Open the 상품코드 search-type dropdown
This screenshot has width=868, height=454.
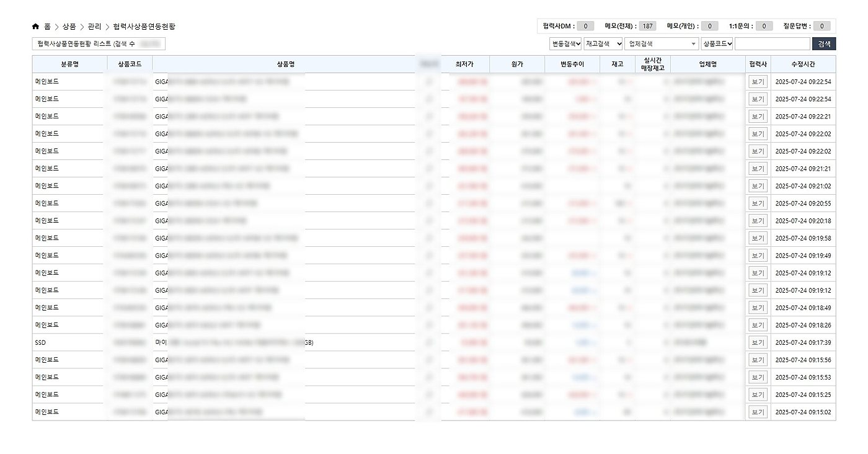click(717, 44)
